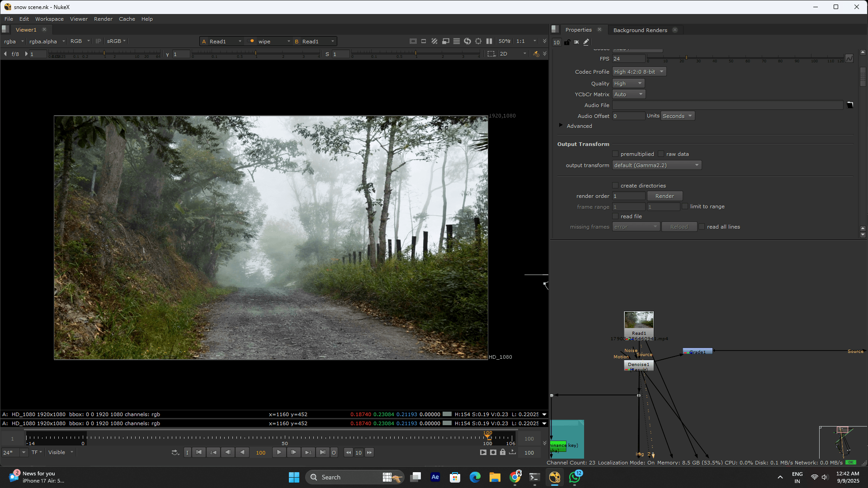The image size is (868, 488).
Task: Pause viewer updates with the pause icon
Action: point(489,41)
